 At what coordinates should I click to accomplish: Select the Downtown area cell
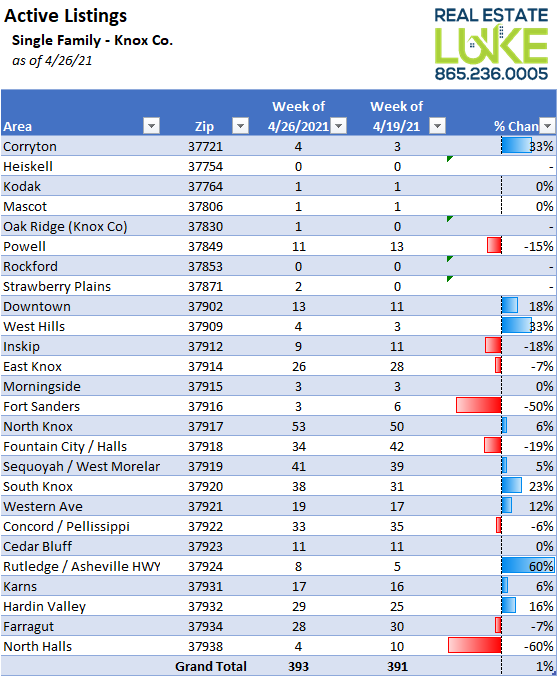pos(82,307)
